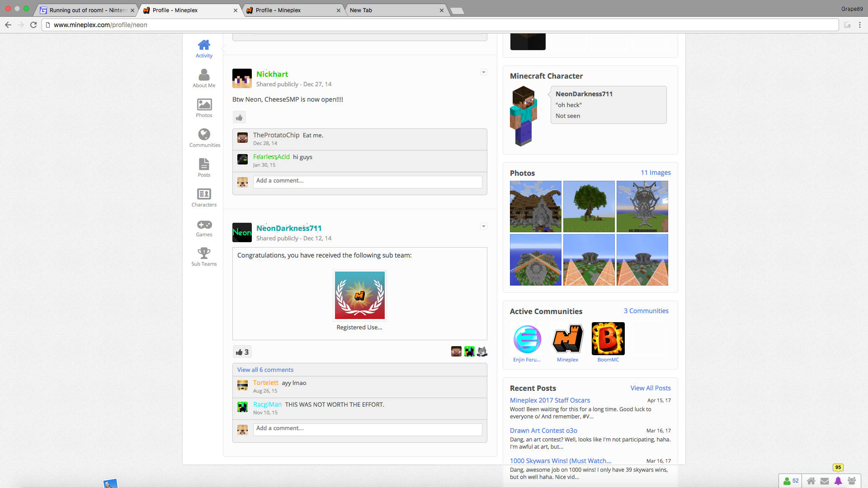
Task: Click the comment field under Nickhart's post
Action: click(367, 181)
